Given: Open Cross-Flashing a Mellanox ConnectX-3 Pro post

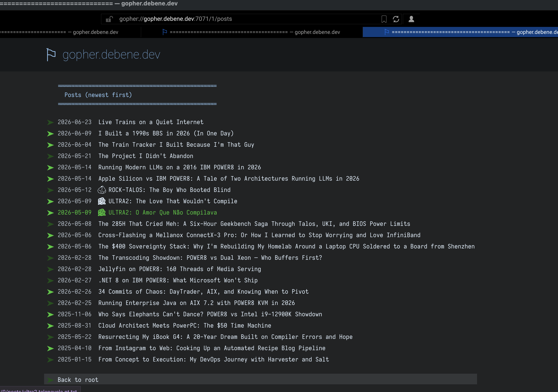Looking at the screenshot, I should click(x=259, y=235).
